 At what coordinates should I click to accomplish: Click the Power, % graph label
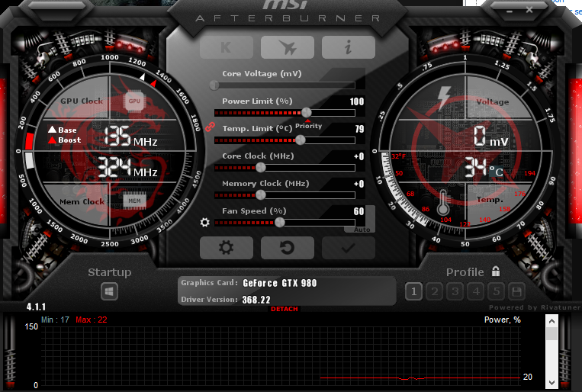click(502, 320)
